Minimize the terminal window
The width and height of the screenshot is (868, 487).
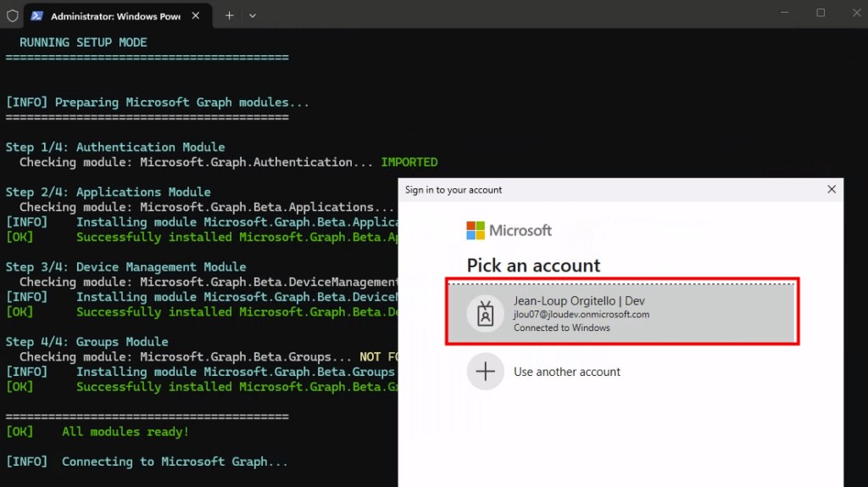(x=781, y=14)
